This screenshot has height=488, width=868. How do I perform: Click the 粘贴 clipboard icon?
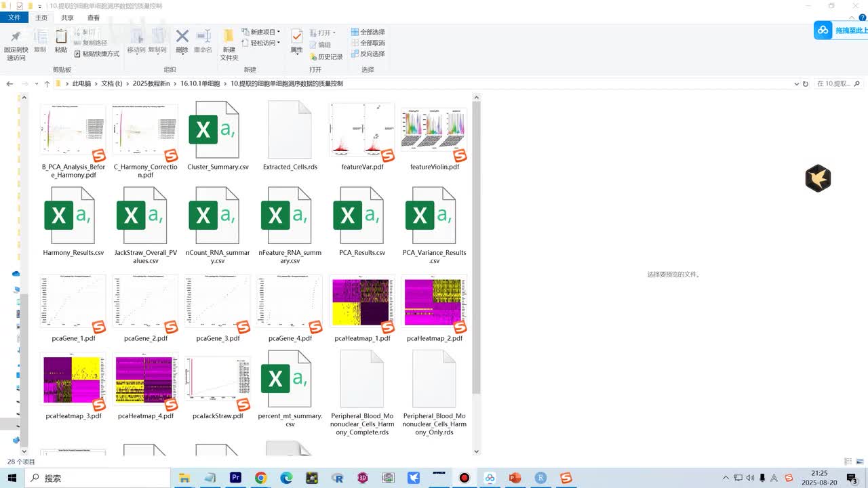click(61, 37)
